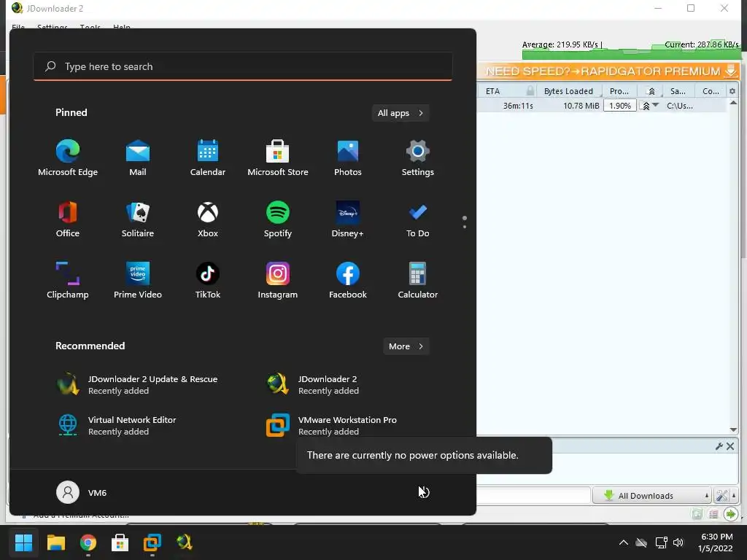Open Settings from pinned apps
This screenshot has height=560, width=747.
click(x=418, y=158)
